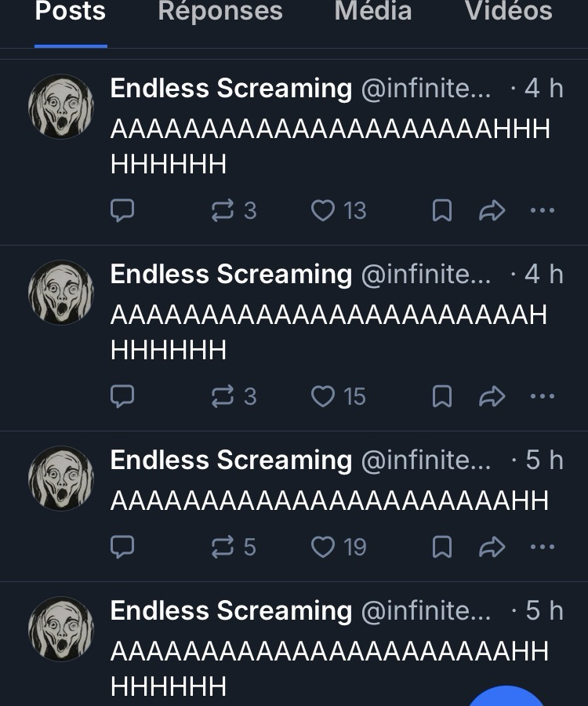This screenshot has height=706, width=588.
Task: Repost the post with 13 likes
Action: coord(223,210)
